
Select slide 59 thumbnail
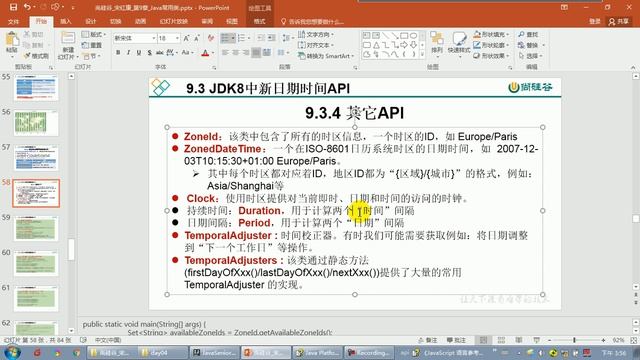36,228
